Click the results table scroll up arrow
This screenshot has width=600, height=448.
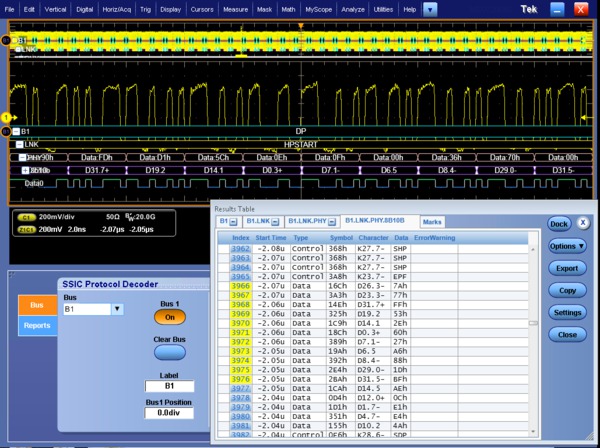(533, 249)
